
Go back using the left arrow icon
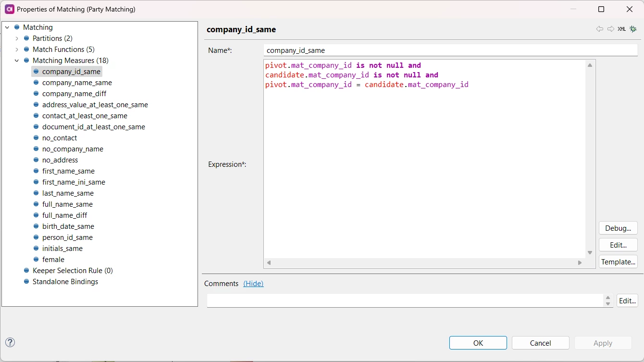tap(600, 29)
